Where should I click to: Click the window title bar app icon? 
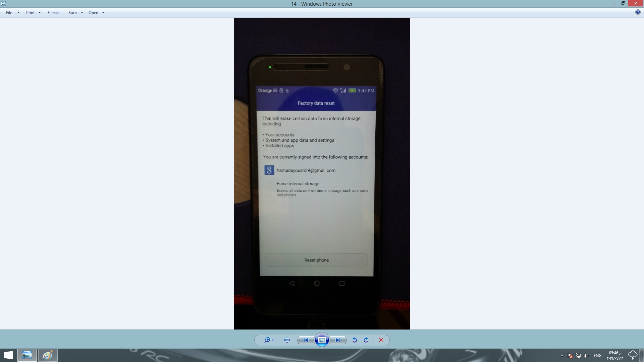pyautogui.click(x=3, y=4)
